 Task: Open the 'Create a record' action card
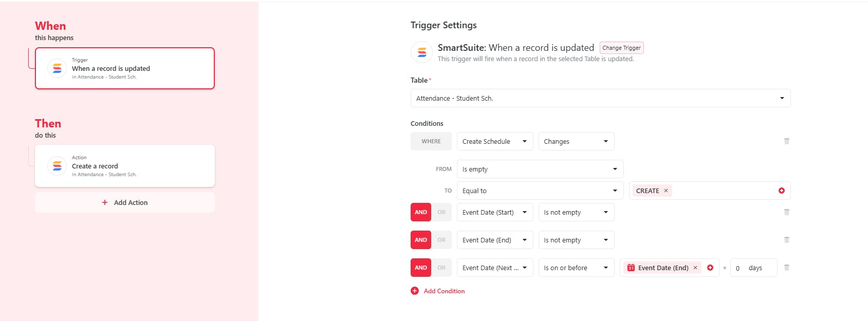[x=125, y=166]
